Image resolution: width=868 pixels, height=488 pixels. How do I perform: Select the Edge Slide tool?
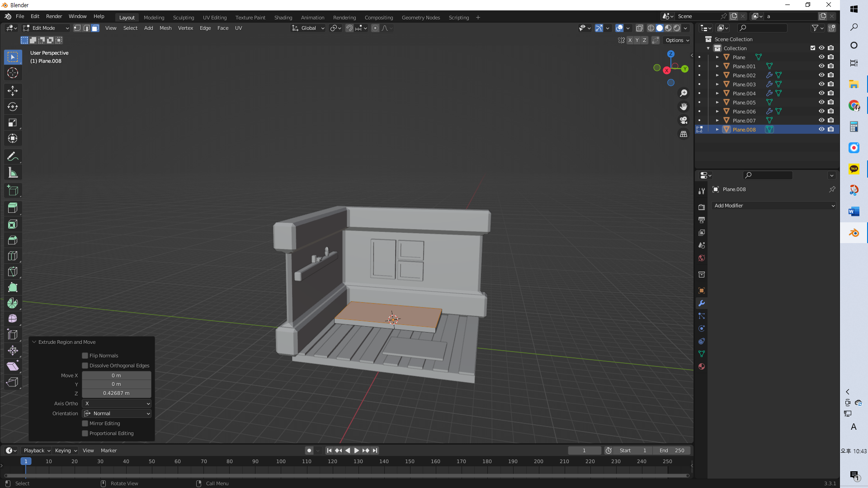click(x=13, y=335)
